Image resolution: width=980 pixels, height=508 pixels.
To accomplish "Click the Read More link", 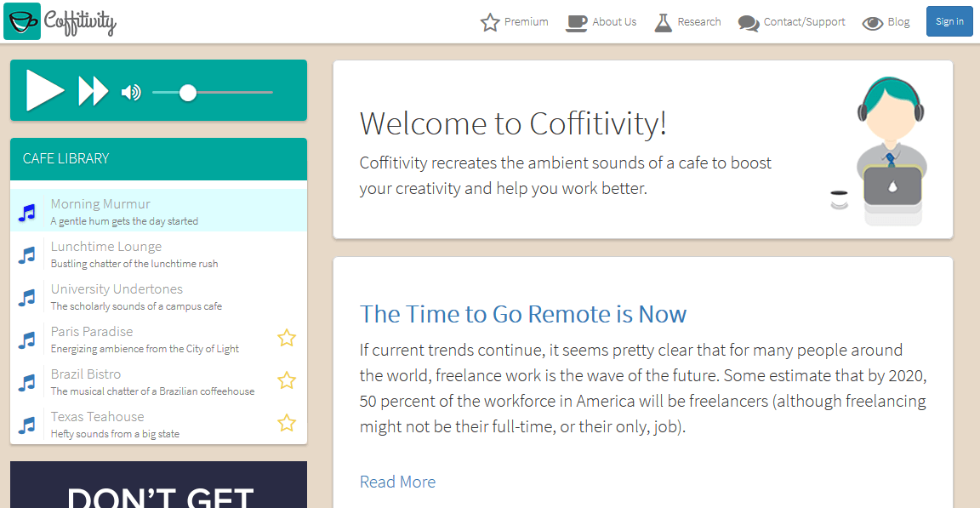I will click(397, 482).
